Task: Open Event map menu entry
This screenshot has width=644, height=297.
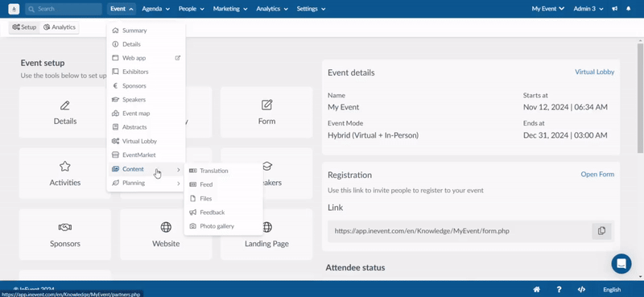Action: (x=146, y=113)
